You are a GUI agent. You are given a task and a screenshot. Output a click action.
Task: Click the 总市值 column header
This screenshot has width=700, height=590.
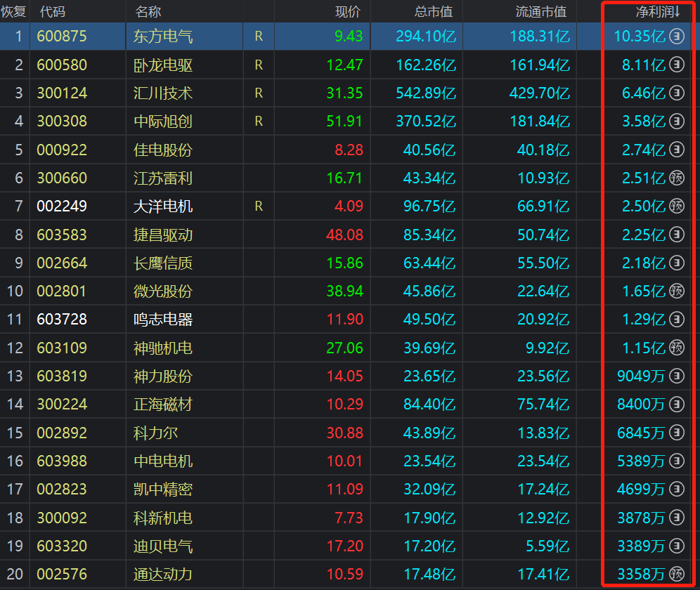[x=433, y=12]
